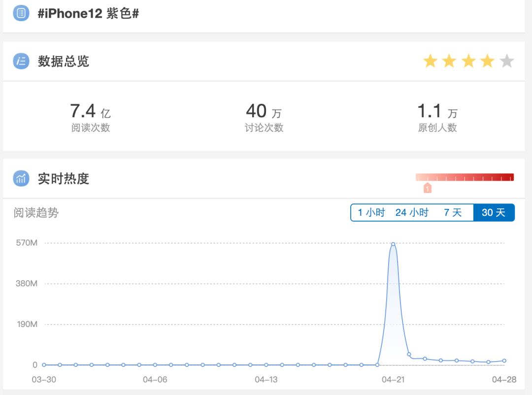Click the first gold rating star

[430, 61]
